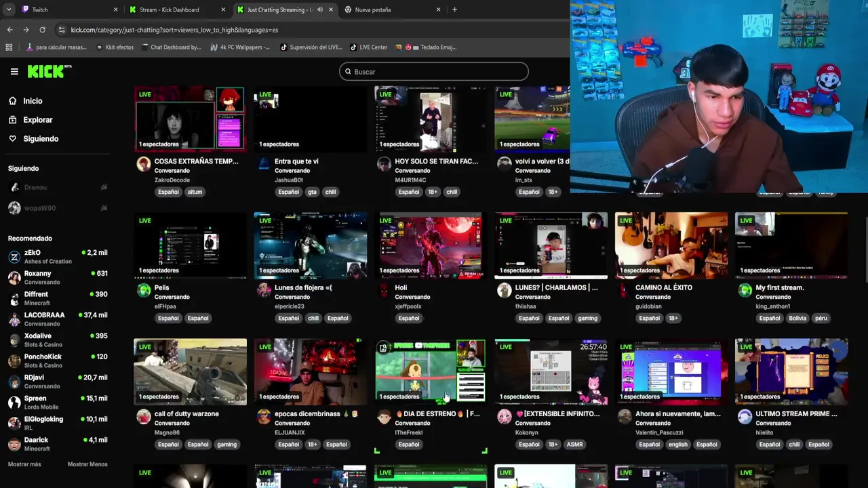Reload the current page
Screen dimensions: 868x488
click(42, 30)
